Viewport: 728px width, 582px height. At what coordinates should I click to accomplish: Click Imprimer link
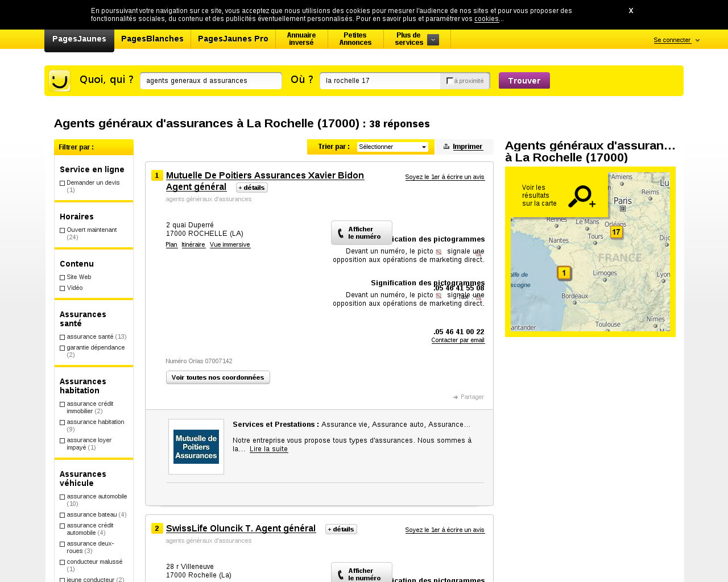pos(468,147)
